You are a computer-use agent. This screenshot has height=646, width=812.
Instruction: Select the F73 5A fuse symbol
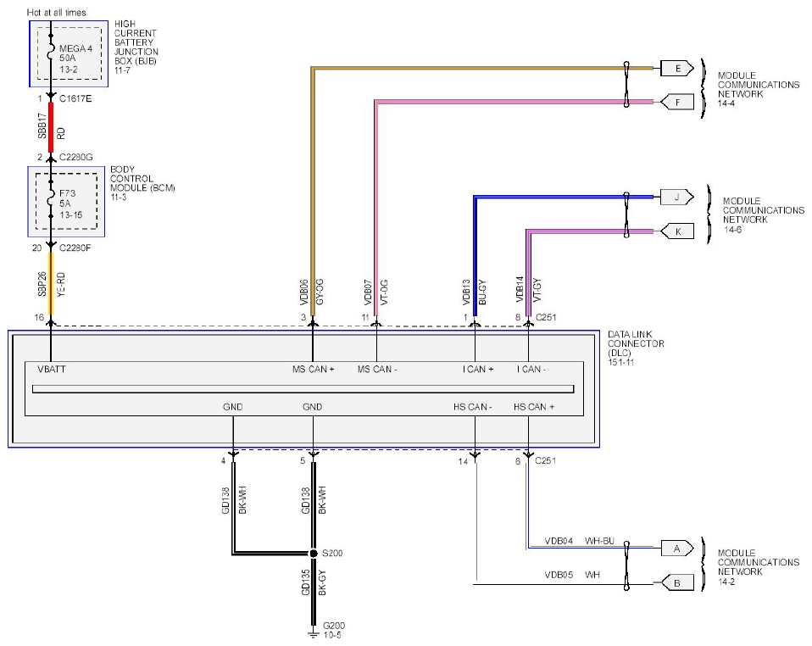click(51, 199)
